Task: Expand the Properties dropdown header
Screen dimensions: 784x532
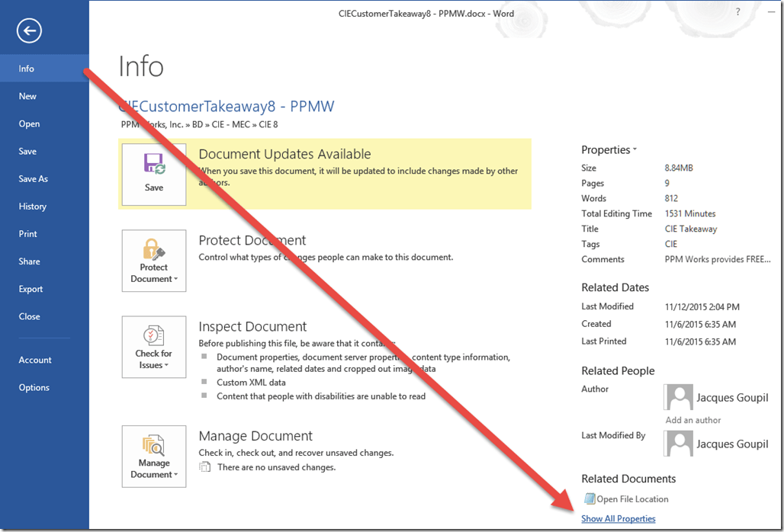Action: tap(609, 150)
